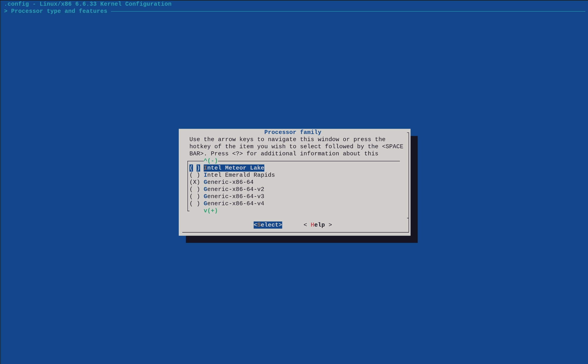Click the <SPACE BAR> hint in instructions
The width and height of the screenshot is (588, 364).
(x=296, y=150)
